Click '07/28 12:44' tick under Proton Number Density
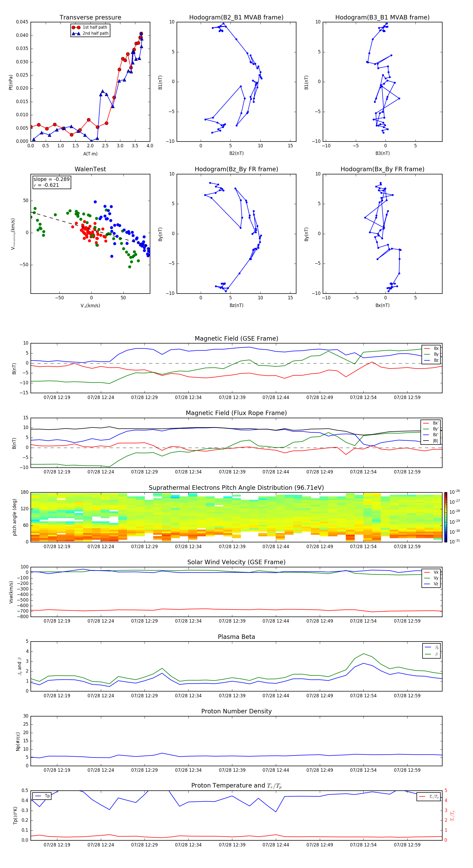Screen dimensions: 473x868 pos(276,770)
